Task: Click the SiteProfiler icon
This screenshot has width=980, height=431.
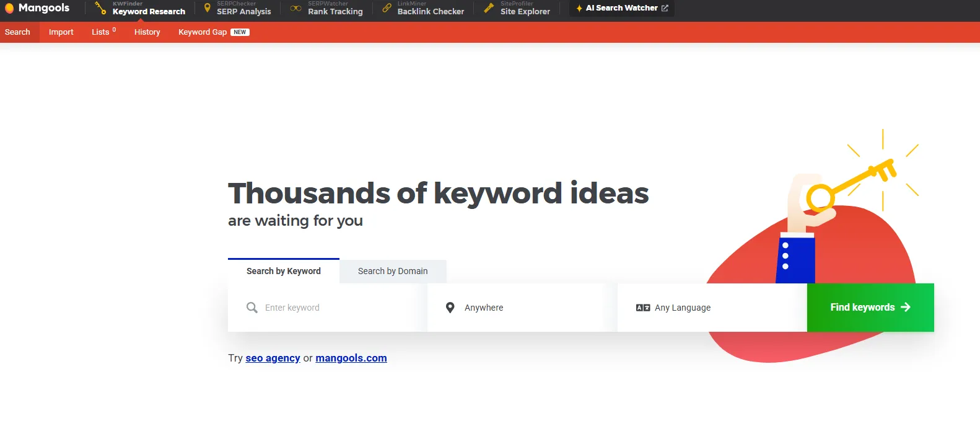Action: 489,8
